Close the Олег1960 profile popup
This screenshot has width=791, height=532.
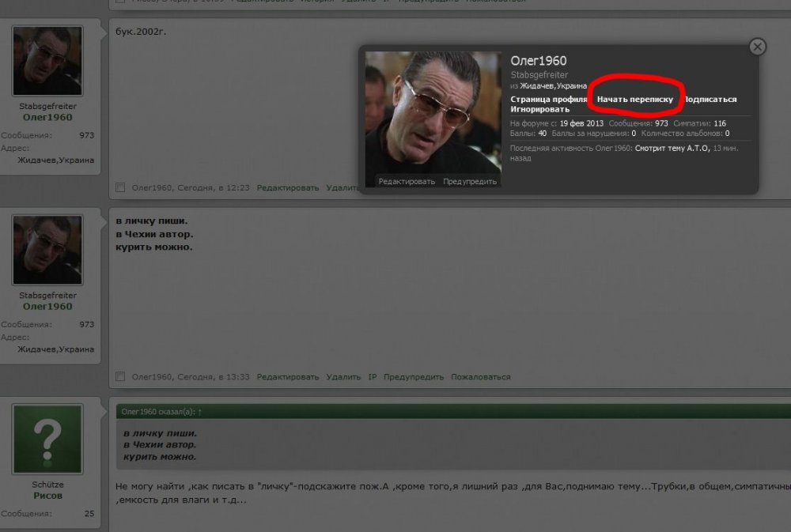click(757, 47)
